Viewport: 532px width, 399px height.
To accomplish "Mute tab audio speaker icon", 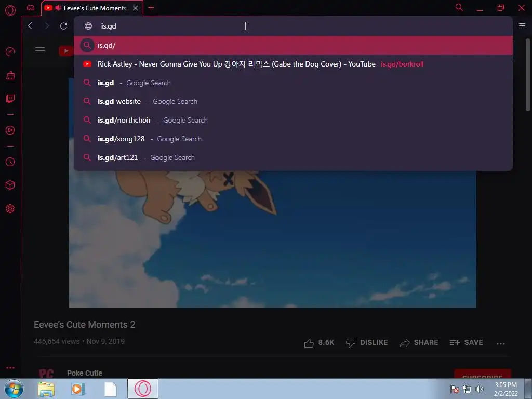I will [x=58, y=8].
